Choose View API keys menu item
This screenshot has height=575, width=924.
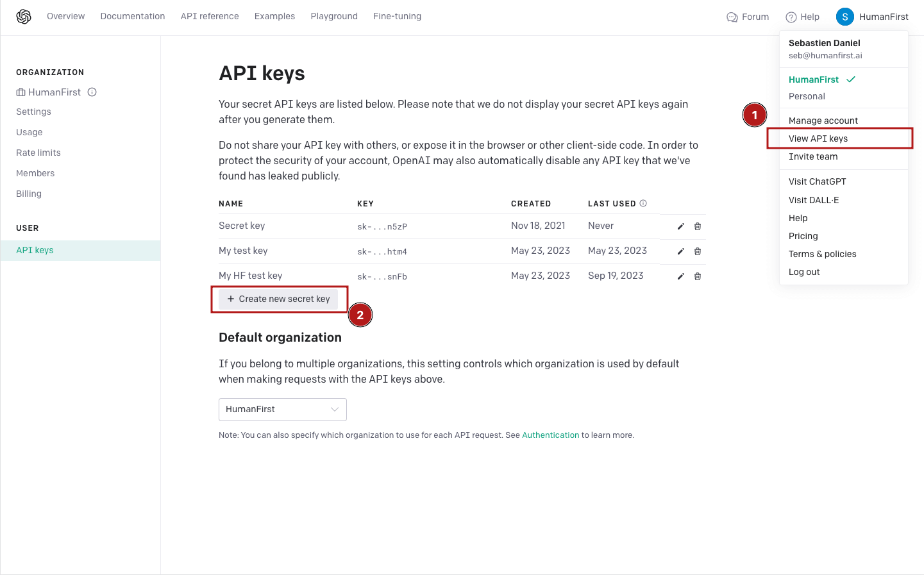pyautogui.click(x=818, y=138)
